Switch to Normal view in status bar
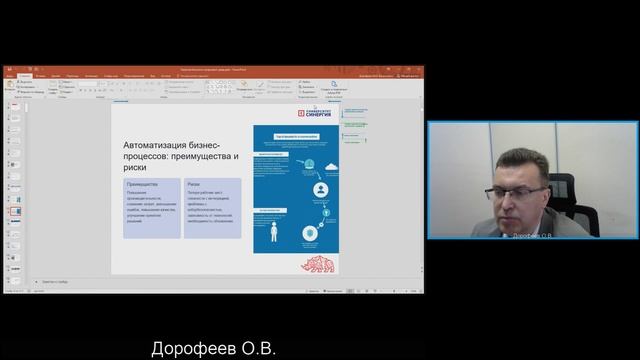This screenshot has width=640, height=360. pos(350,291)
